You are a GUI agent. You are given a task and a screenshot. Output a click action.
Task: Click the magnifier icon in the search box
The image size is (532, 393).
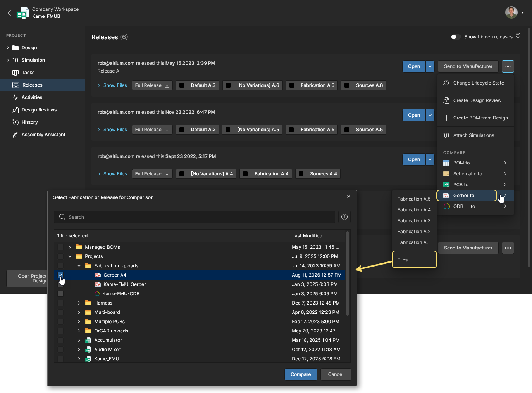coord(62,217)
